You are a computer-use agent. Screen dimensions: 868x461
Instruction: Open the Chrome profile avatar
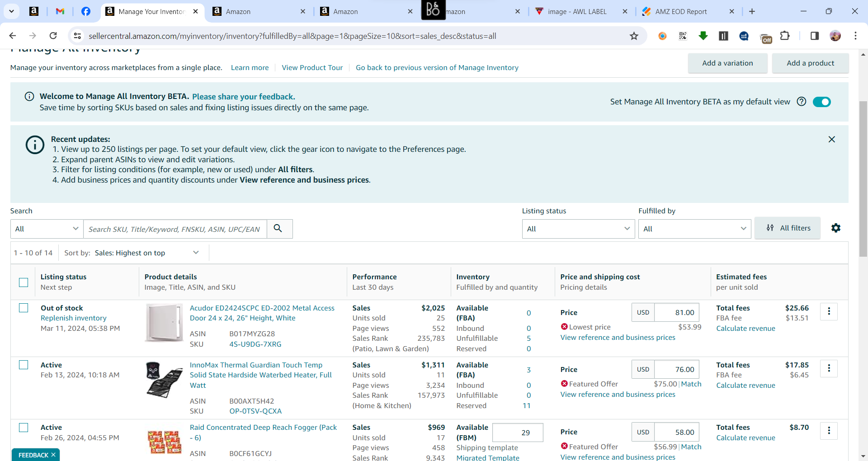[835, 36]
